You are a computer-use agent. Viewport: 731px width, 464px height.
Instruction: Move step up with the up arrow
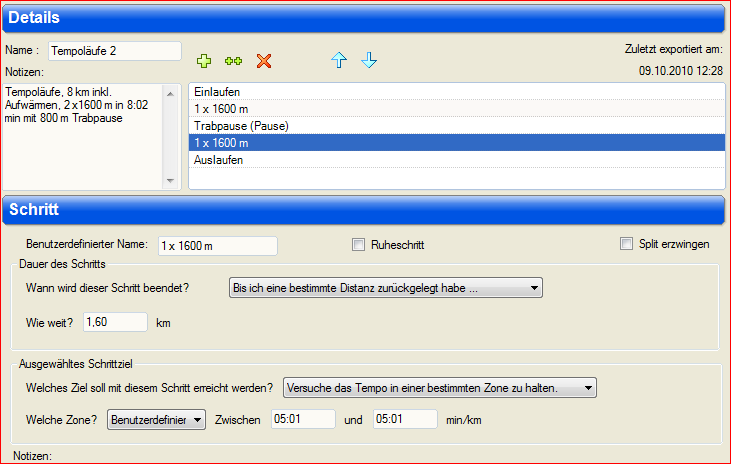339,61
